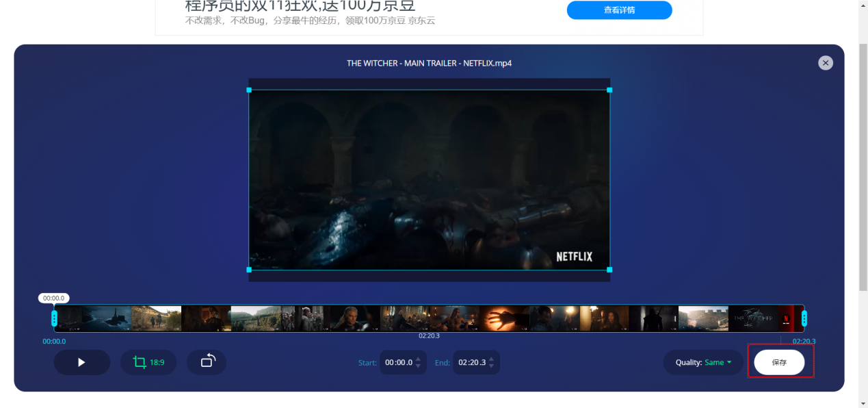This screenshot has width=868, height=408.
Task: Save the video with 保存 button
Action: click(x=779, y=362)
